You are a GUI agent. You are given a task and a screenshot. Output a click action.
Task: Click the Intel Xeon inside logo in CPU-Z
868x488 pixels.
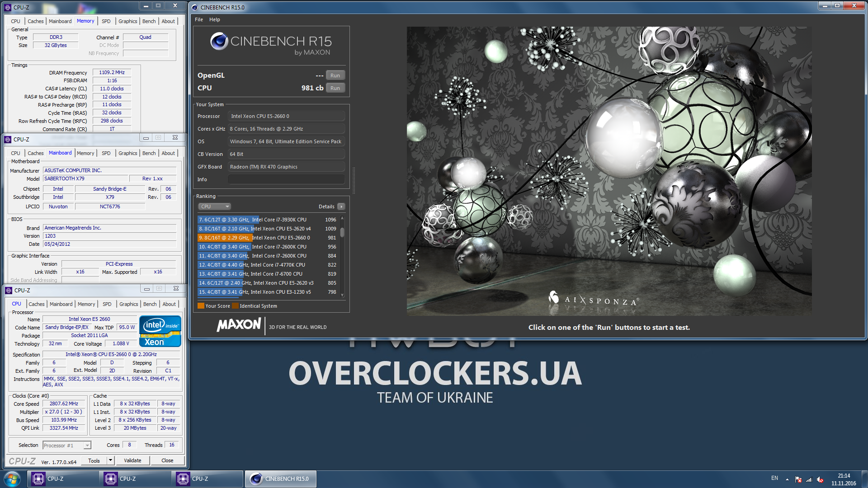160,331
